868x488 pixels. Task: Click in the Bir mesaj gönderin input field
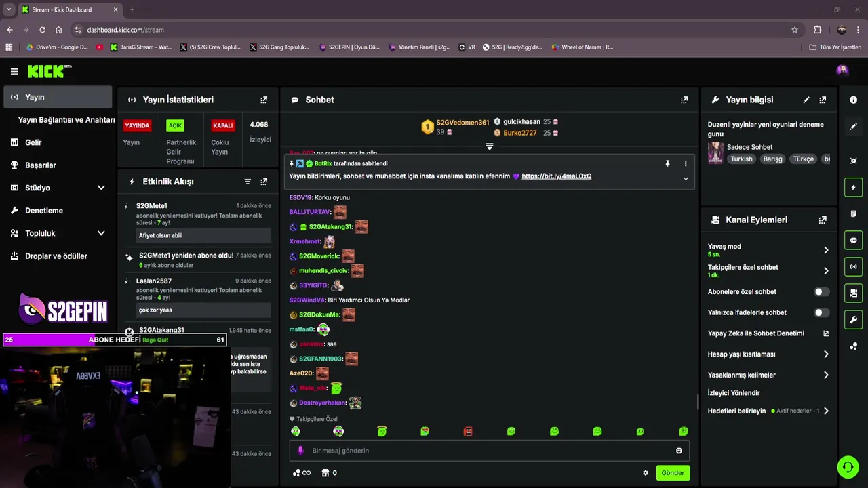(490, 451)
